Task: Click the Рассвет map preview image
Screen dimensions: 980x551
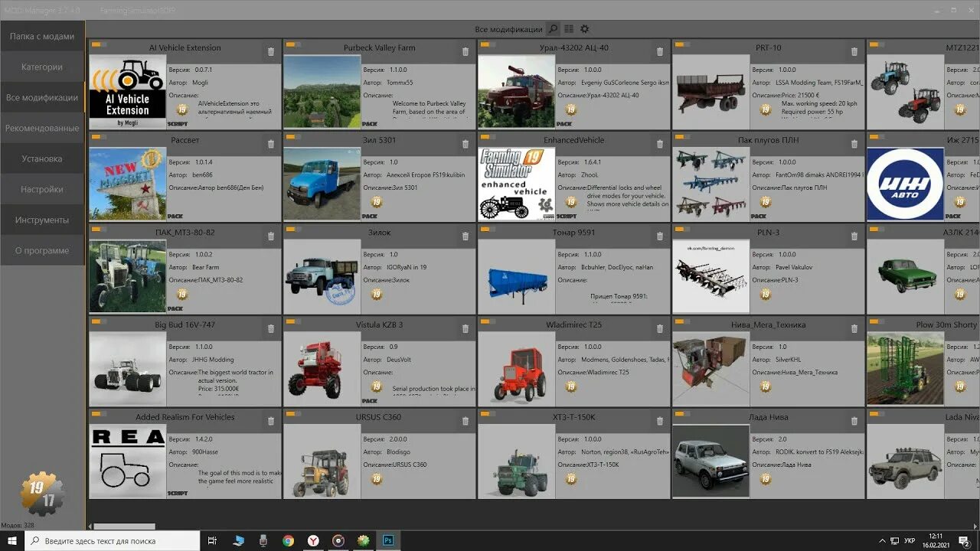Action: point(128,184)
